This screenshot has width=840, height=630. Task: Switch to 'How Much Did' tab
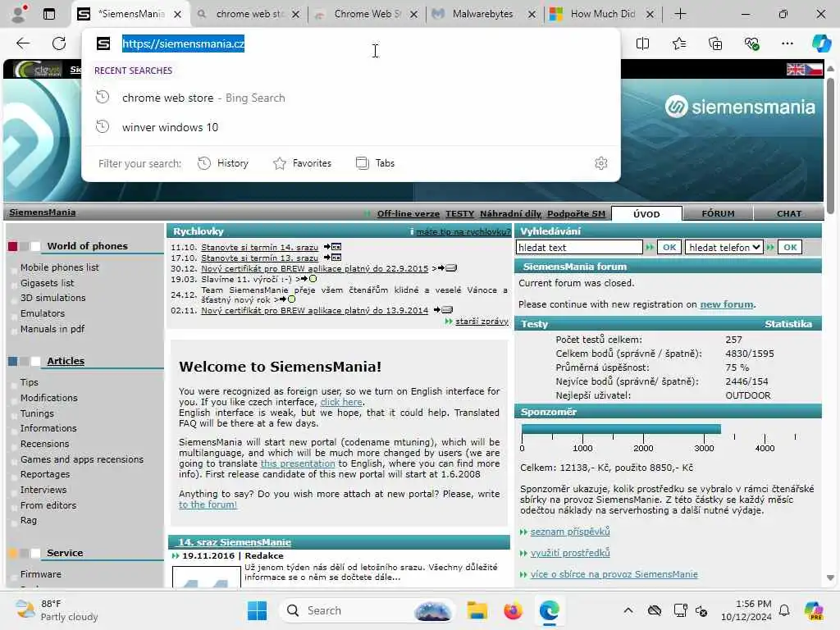coord(601,15)
